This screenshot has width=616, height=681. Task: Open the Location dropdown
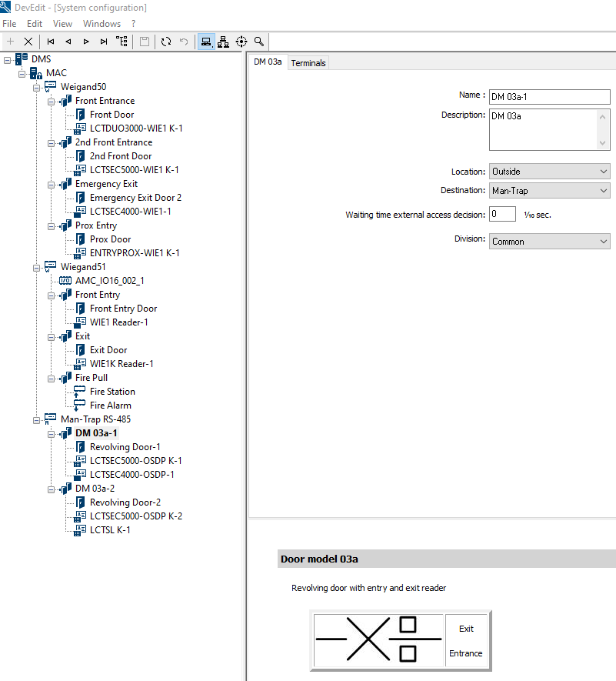549,172
